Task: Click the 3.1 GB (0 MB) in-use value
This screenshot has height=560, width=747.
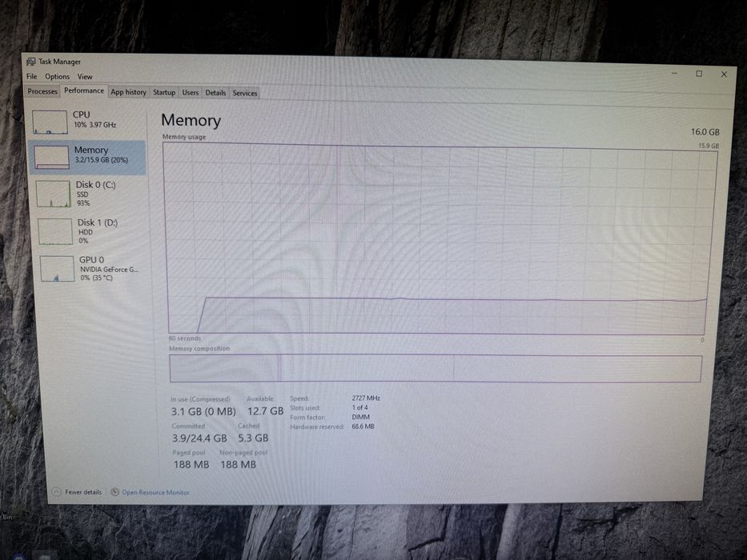Action: [x=203, y=411]
